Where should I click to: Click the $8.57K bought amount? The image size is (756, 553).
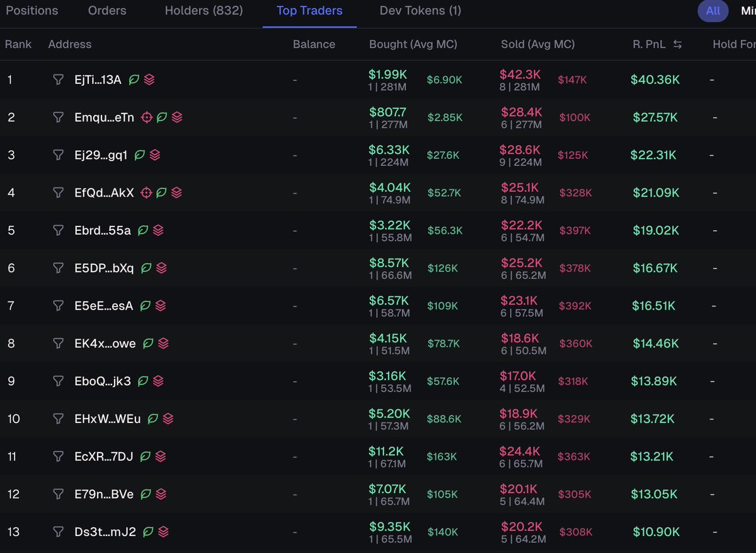pyautogui.click(x=389, y=263)
